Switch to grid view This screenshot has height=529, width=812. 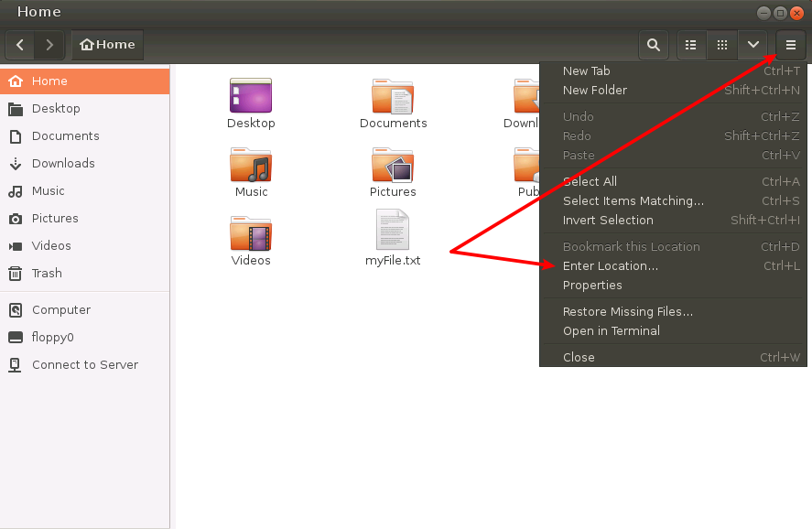(x=721, y=44)
